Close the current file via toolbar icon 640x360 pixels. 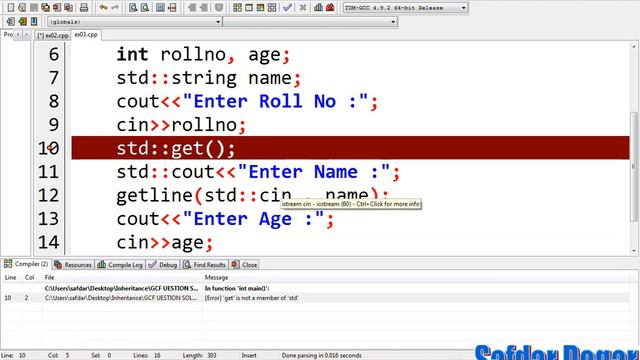[57, 7]
